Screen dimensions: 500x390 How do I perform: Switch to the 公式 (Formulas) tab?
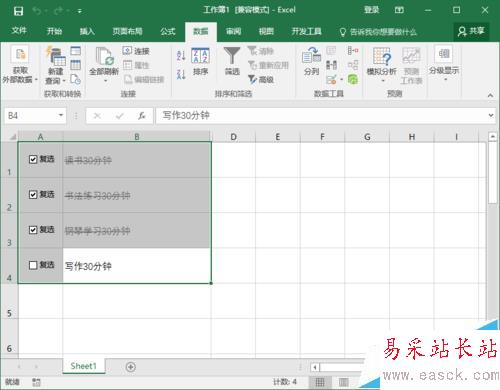[x=168, y=31]
